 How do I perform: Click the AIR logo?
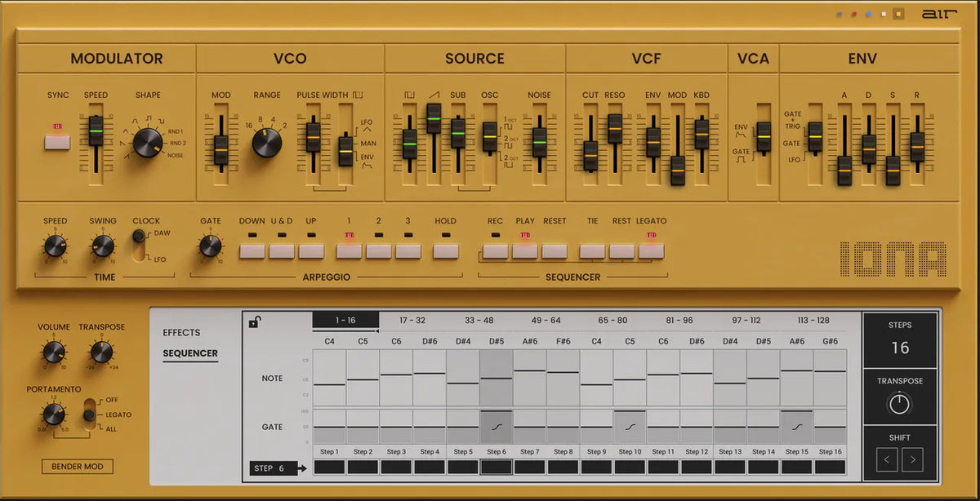coord(934,14)
